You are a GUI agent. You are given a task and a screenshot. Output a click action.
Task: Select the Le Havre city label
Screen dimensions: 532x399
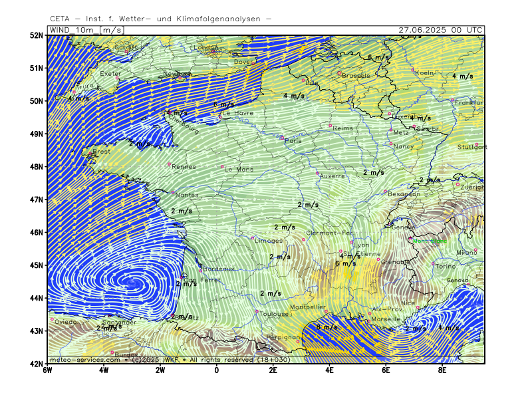click(238, 113)
